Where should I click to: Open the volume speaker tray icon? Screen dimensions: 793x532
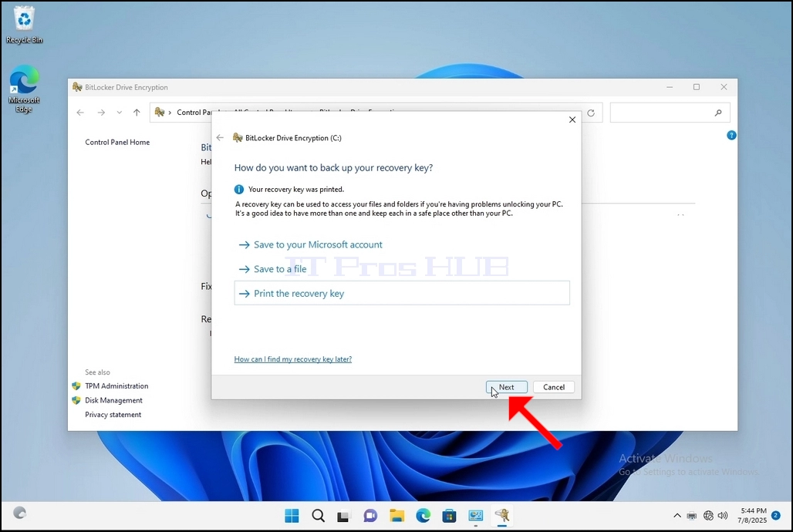click(x=724, y=516)
